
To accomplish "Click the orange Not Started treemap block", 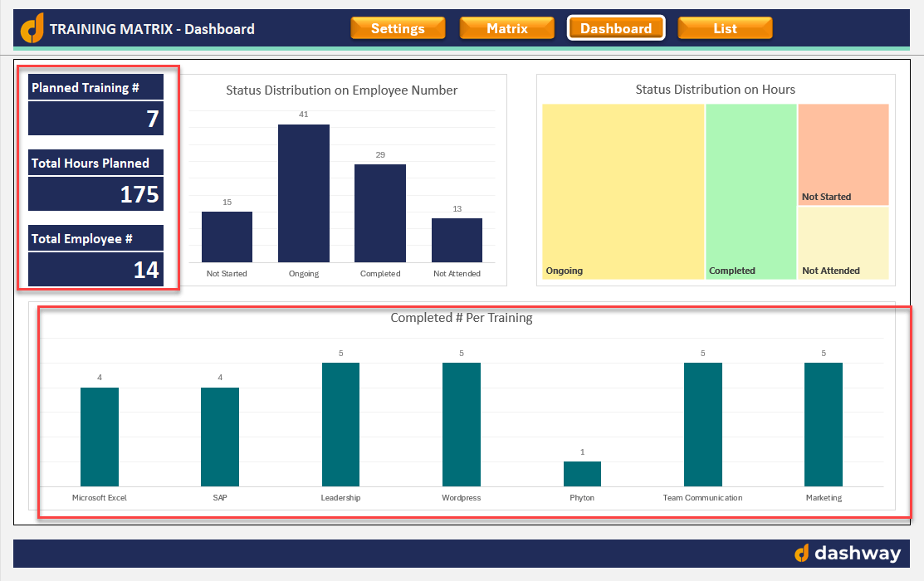I will (x=843, y=154).
